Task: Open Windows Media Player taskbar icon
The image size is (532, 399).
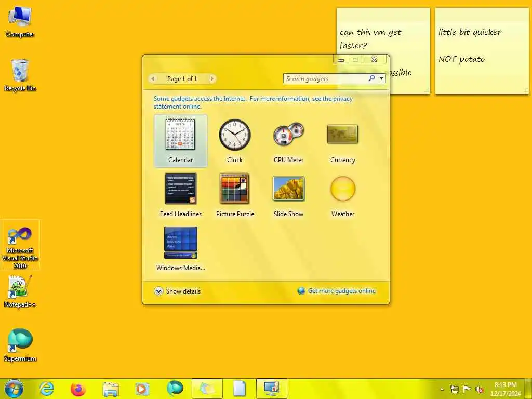Action: coord(142,389)
